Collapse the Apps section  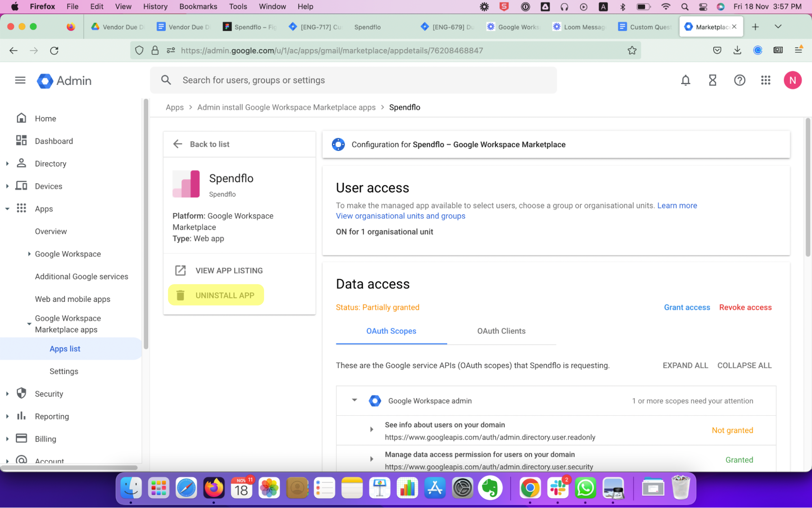click(7, 208)
